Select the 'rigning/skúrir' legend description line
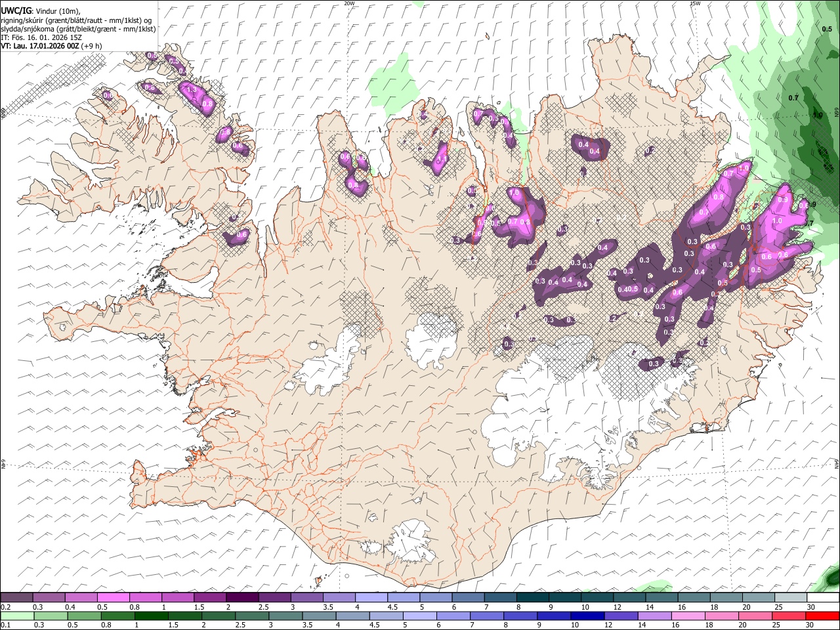The image size is (840, 630). [x=76, y=20]
